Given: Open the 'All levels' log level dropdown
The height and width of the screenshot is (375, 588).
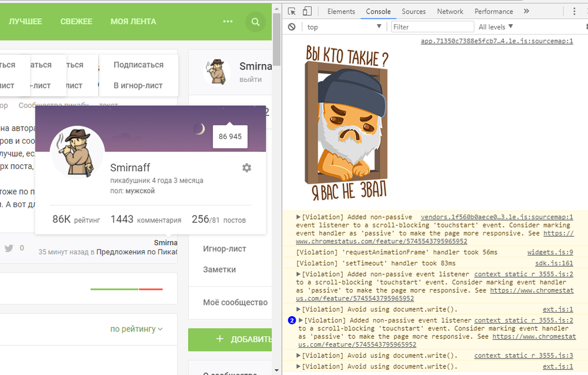Looking at the screenshot, I should tap(496, 27).
